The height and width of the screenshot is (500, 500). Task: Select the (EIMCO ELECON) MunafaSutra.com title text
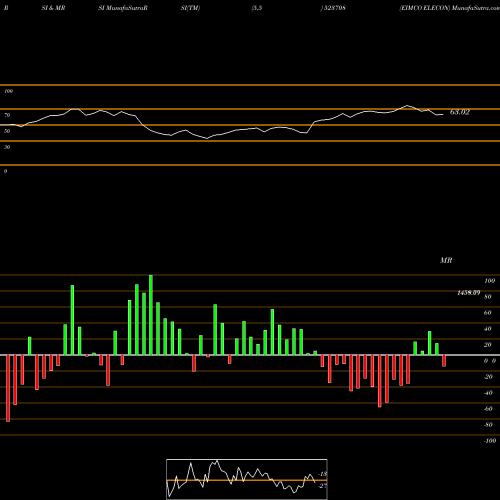point(449,8)
